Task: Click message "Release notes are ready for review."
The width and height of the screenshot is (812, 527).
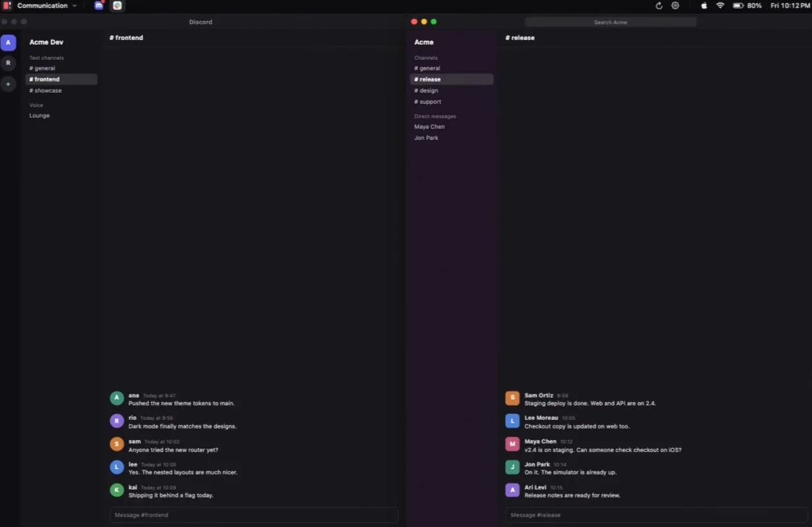Action: tap(572, 495)
